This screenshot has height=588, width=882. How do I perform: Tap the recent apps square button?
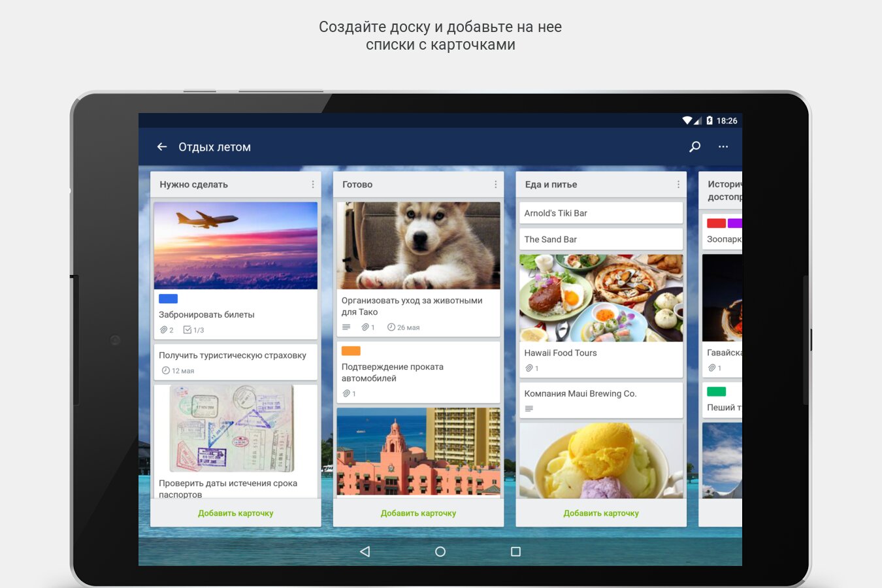(515, 551)
